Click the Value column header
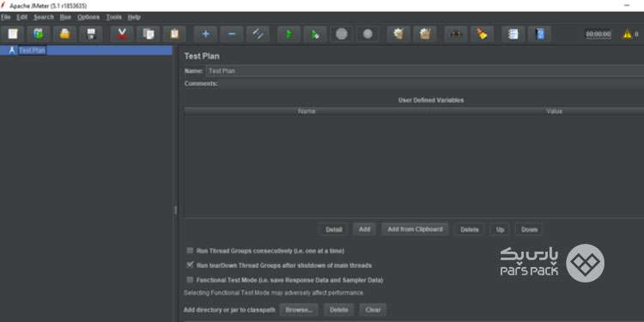 (x=554, y=112)
